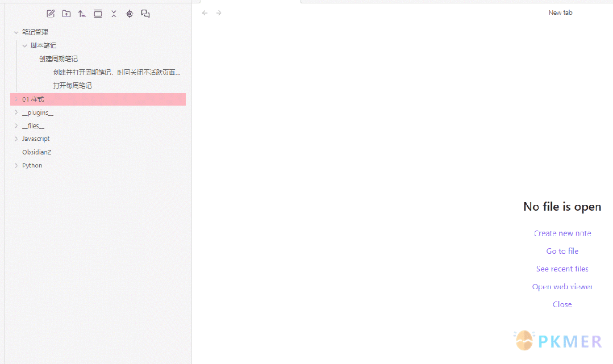Image resolution: width=613 pixels, height=364 pixels.
Task: Open the 创建周期笔记 item
Action: (x=59, y=59)
